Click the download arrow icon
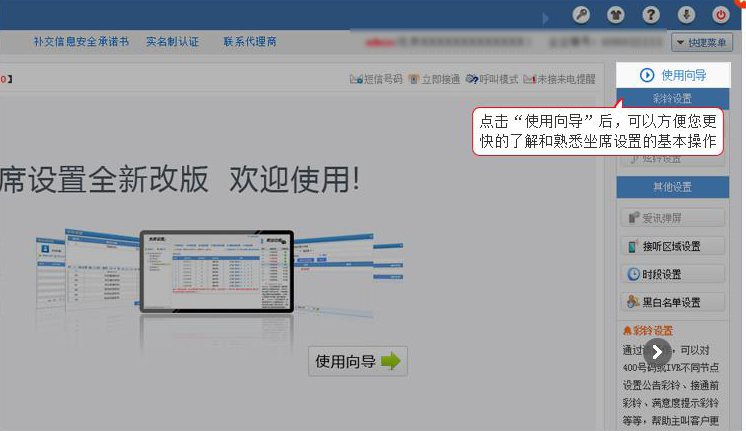The width and height of the screenshot is (746, 431). [x=686, y=15]
